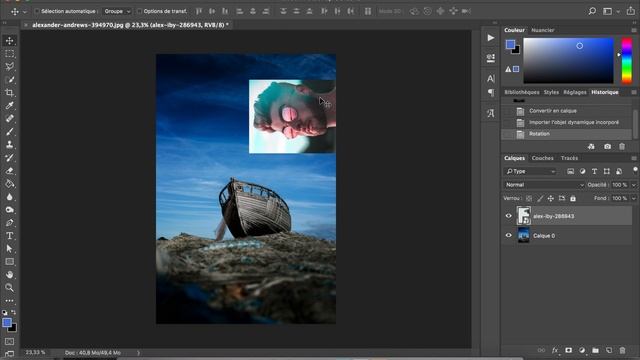Select the Polygonal Lasso tool

click(x=9, y=67)
